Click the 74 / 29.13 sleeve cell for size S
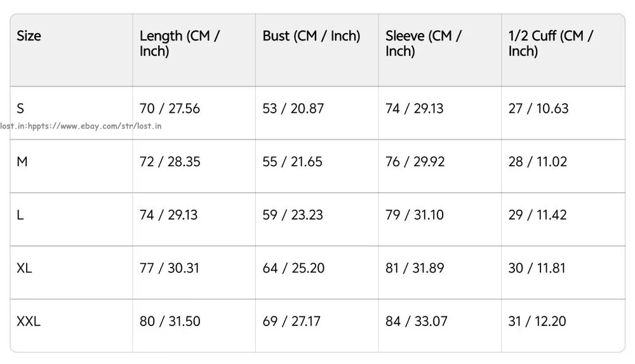 [x=414, y=108]
